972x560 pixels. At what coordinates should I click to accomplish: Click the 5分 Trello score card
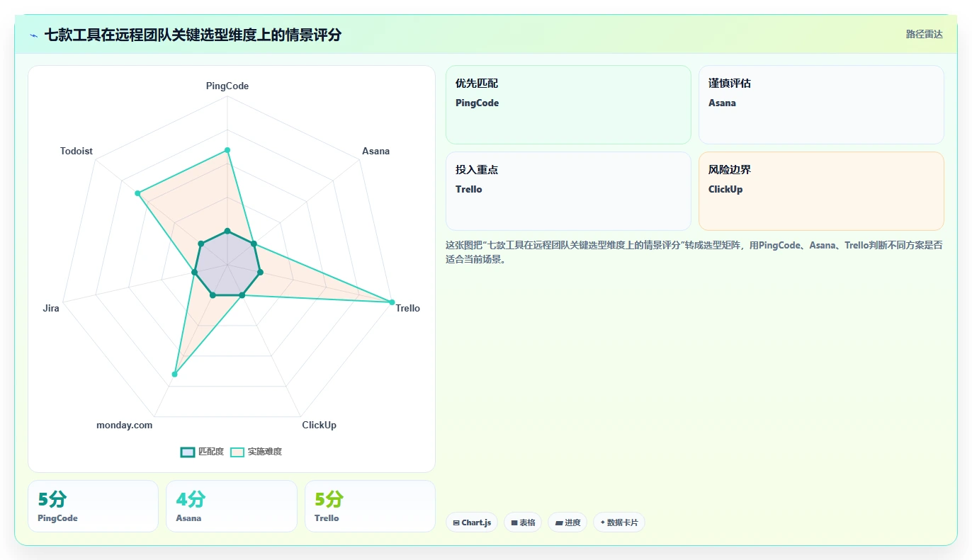370,506
